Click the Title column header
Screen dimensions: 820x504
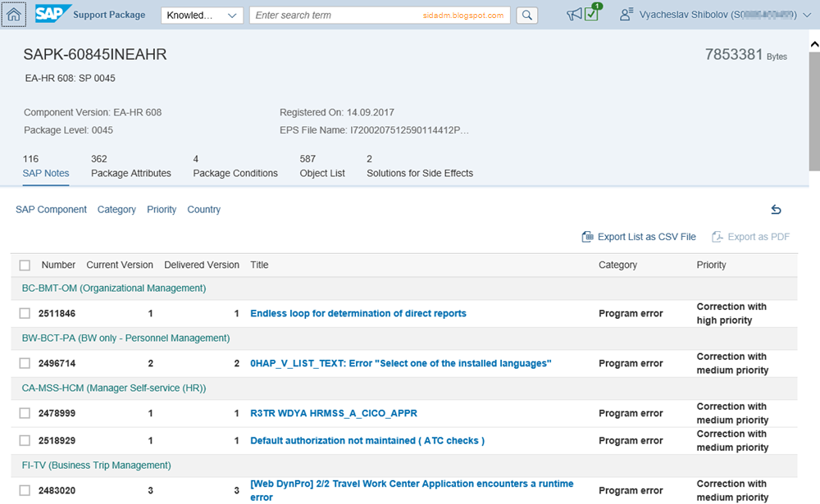(259, 265)
